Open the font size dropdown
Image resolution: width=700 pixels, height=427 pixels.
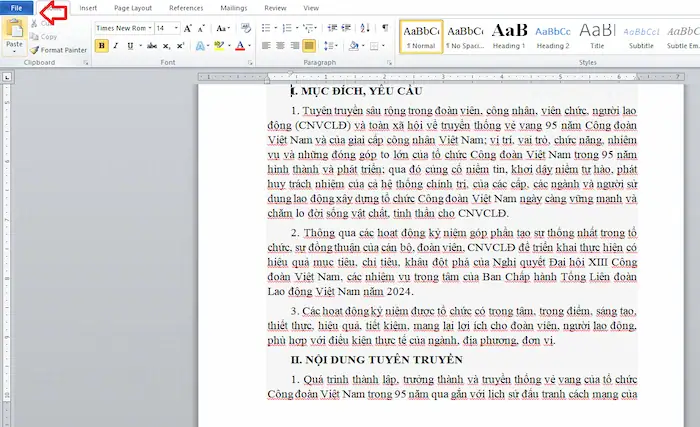pos(174,28)
